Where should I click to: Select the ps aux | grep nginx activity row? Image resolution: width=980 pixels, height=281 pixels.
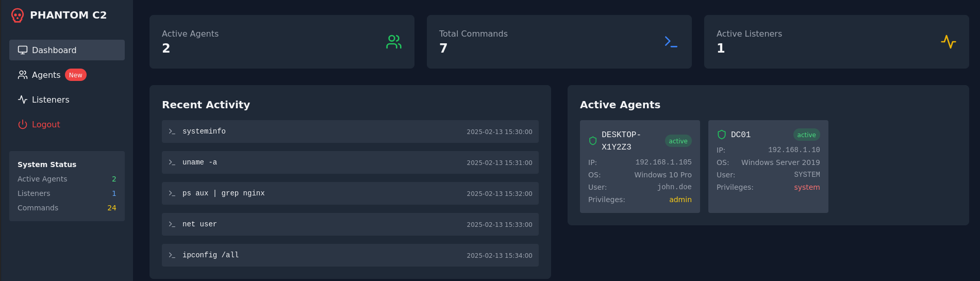[350, 193]
